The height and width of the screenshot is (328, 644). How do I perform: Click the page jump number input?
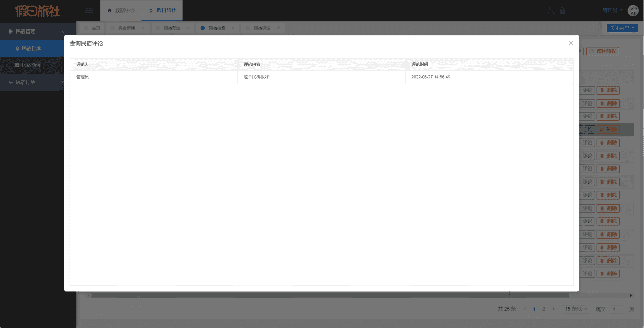click(x=617, y=309)
